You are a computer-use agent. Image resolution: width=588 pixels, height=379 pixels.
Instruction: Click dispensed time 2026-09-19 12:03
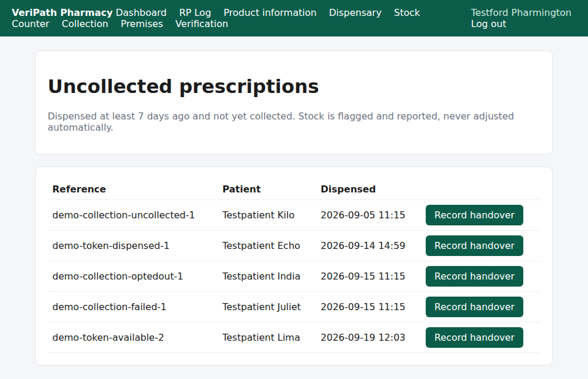363,337
